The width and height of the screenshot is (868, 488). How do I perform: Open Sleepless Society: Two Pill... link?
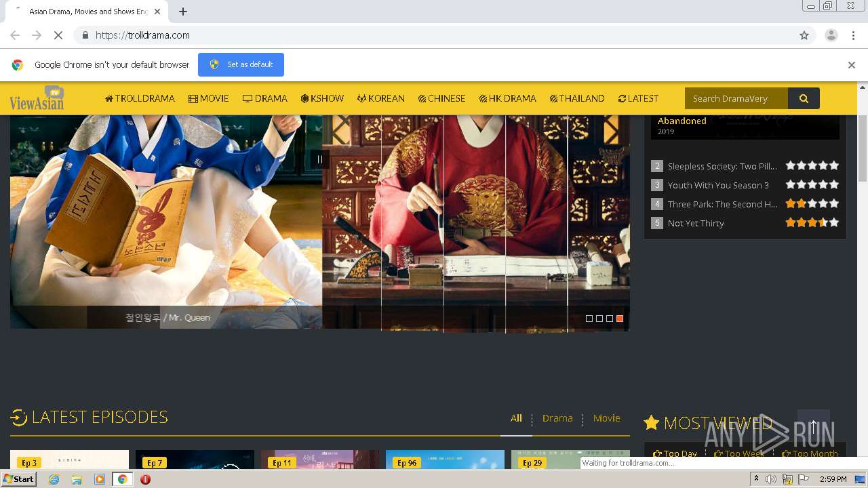pyautogui.click(x=722, y=166)
